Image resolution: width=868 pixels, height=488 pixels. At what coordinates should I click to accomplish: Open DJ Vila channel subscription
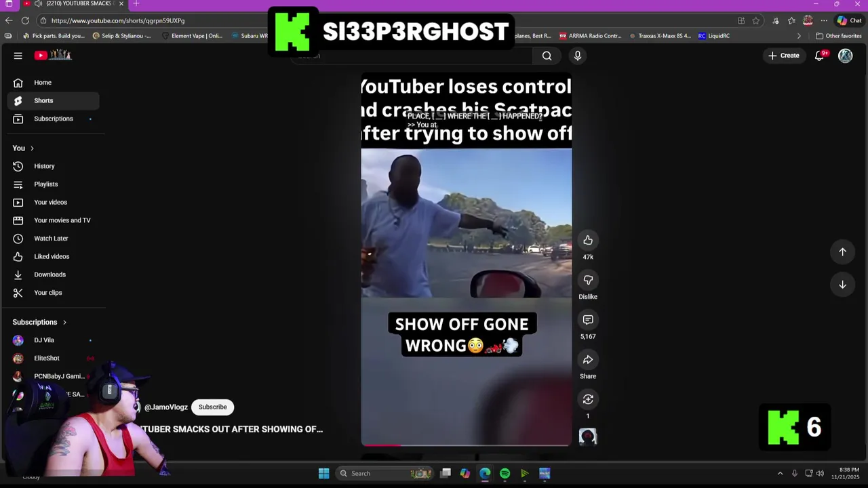(x=53, y=340)
